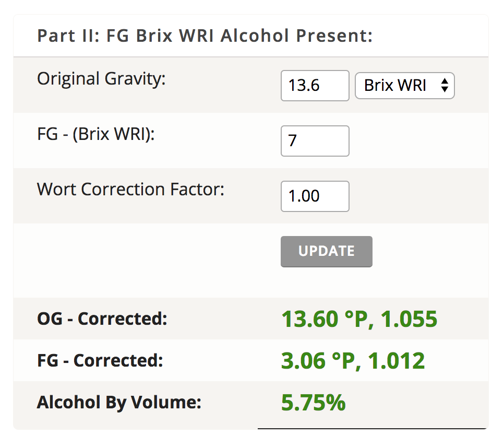The height and width of the screenshot is (447, 504).
Task: Click the "OG - Corrected:" label
Action: (102, 319)
